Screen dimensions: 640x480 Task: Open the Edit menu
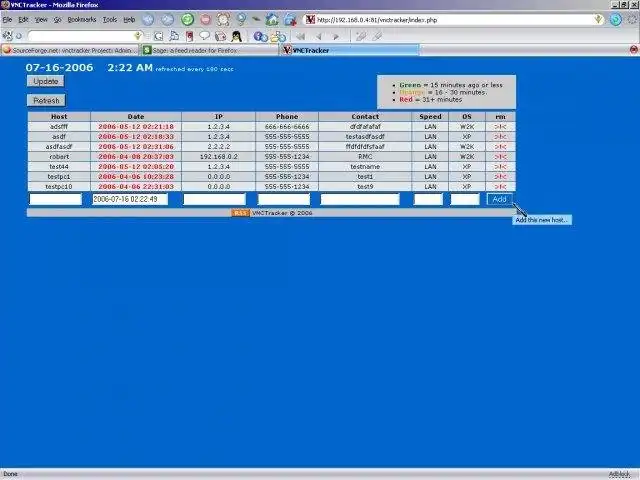tap(23, 20)
